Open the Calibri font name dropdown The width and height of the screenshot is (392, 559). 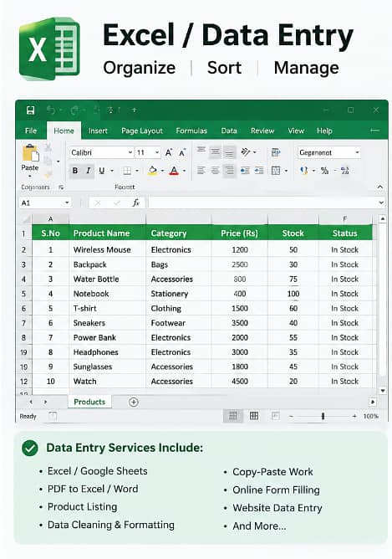click(130, 152)
